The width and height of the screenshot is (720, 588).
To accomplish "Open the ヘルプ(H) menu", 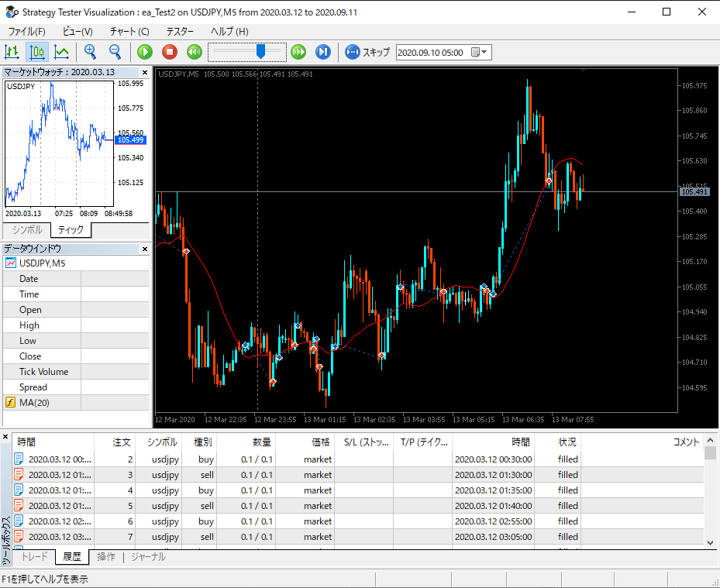I will [x=229, y=31].
